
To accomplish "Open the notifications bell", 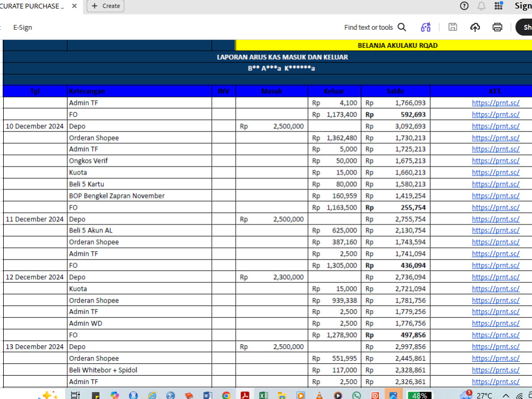I will coord(481,6).
